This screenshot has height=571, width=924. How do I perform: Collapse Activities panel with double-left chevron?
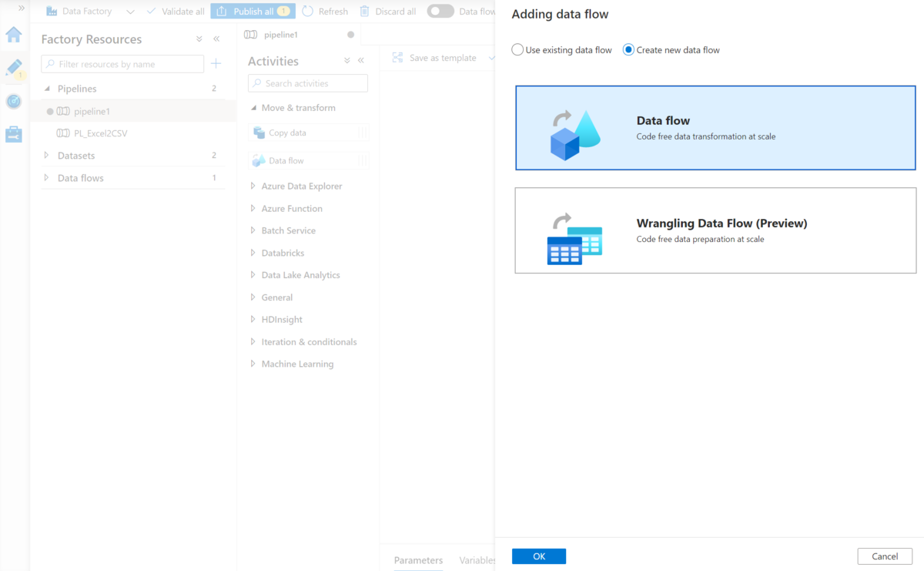[x=361, y=61]
